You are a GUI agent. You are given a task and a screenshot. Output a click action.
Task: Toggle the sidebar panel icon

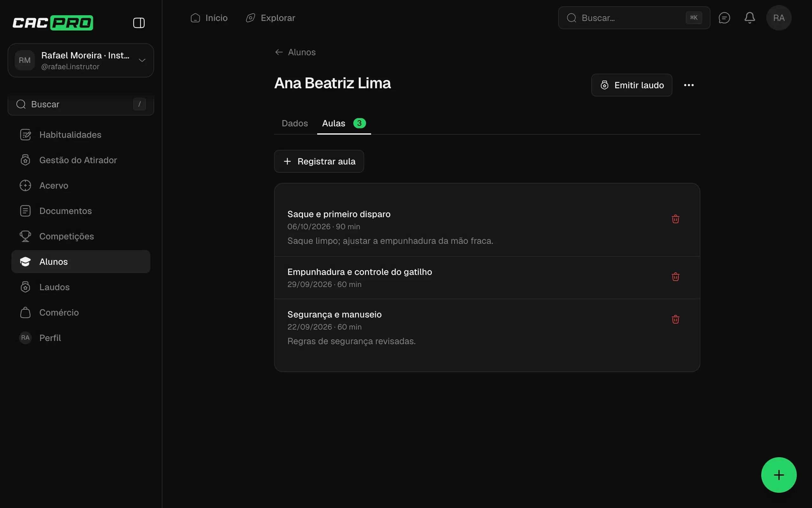(139, 23)
